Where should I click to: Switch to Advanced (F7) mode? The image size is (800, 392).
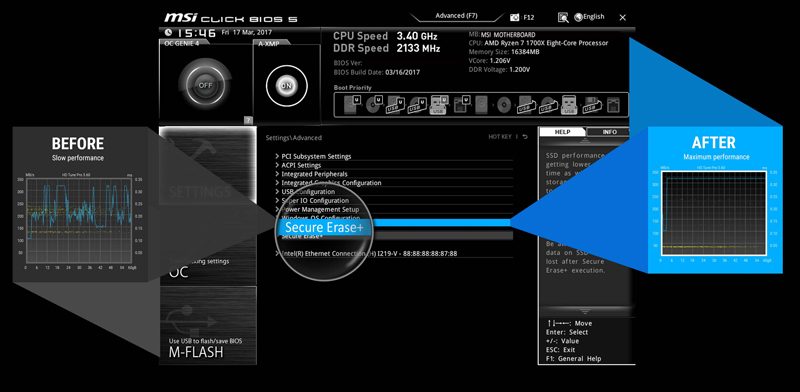click(456, 16)
